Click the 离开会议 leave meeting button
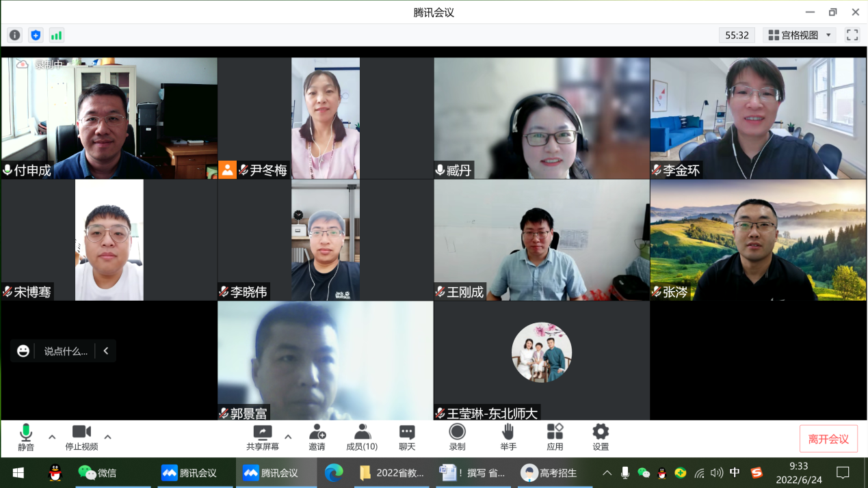The image size is (868, 488). [x=828, y=439]
